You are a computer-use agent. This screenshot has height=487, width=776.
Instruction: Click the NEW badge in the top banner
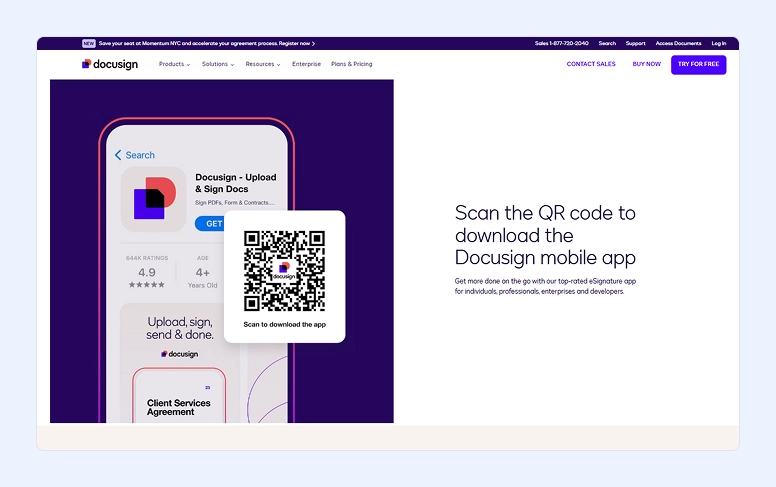[x=89, y=44]
